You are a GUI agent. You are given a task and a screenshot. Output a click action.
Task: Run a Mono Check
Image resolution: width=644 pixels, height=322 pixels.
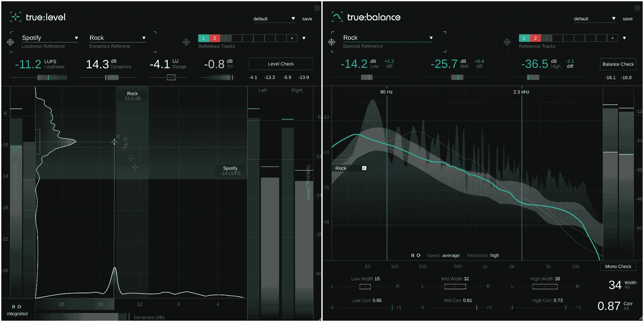(x=618, y=266)
